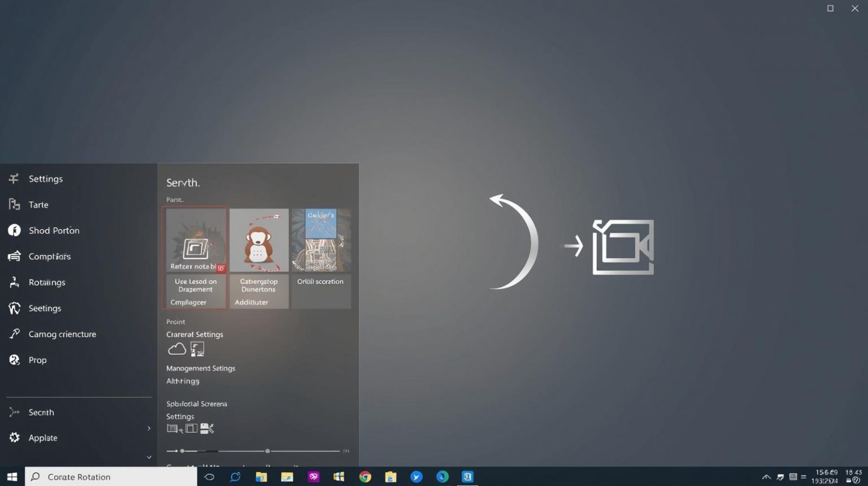
Task: Select the Shod Porton icon
Action: pyautogui.click(x=14, y=231)
